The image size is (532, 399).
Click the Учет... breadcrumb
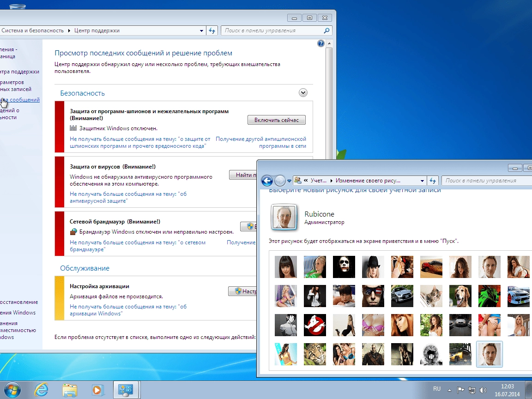point(318,181)
